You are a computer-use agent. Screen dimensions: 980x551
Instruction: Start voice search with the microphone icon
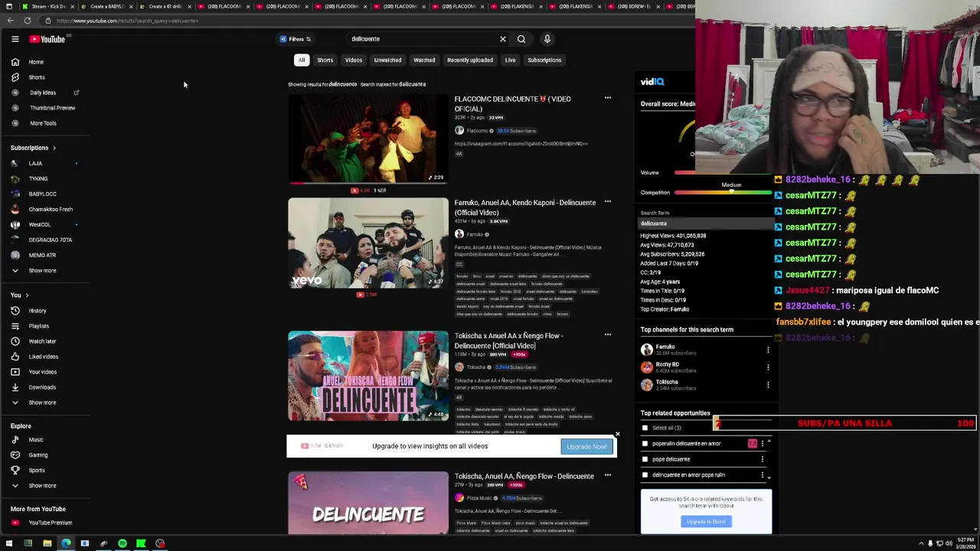click(x=547, y=39)
